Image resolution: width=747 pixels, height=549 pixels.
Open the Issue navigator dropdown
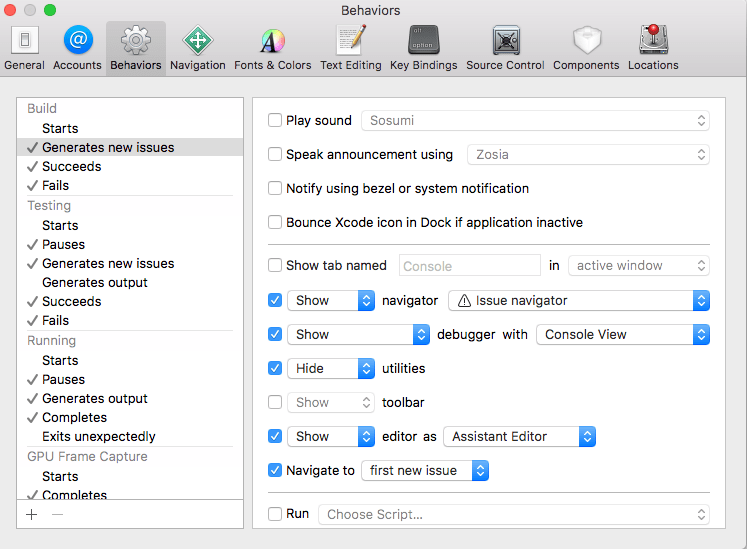579,301
